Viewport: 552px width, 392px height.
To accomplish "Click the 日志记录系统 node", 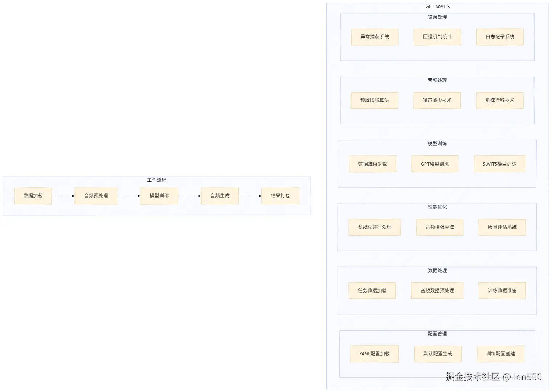I will (x=500, y=37).
